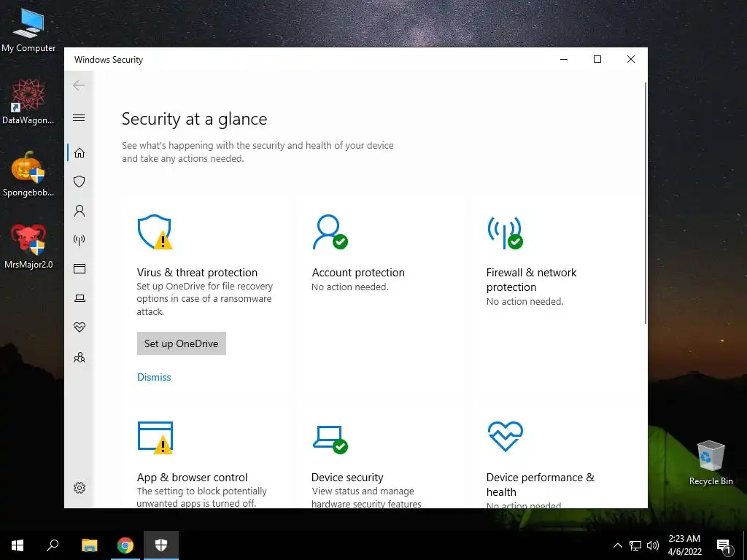Click the Set up OneDrive button
The image size is (747, 560).
point(182,343)
